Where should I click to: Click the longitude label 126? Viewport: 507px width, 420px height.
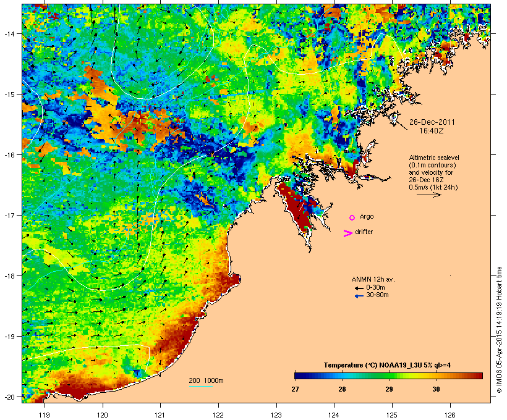coord(449,415)
